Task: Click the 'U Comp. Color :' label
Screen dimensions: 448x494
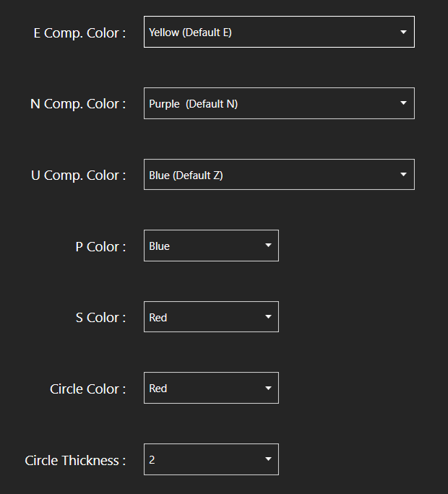Action: [79, 175]
